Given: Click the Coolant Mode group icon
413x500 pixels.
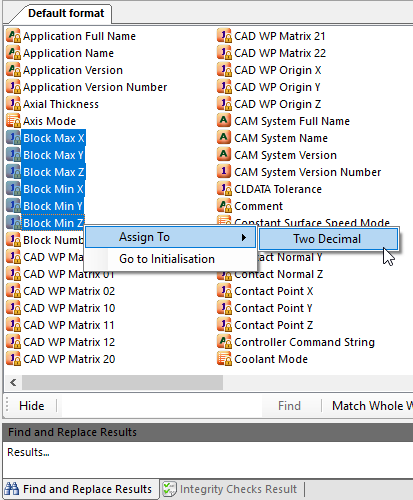Looking at the screenshot, I should [224, 359].
